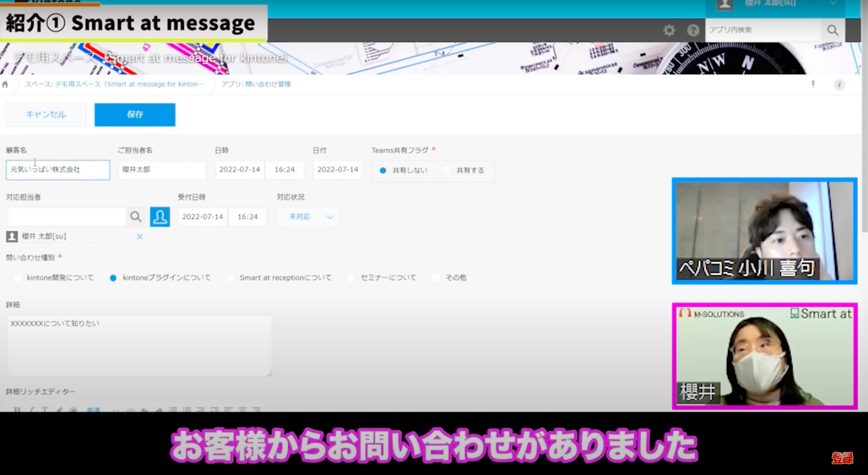The height and width of the screenshot is (475, 868).
Task: Open the 問い合わせ管理 app breadcrumb link
Action: [267, 84]
